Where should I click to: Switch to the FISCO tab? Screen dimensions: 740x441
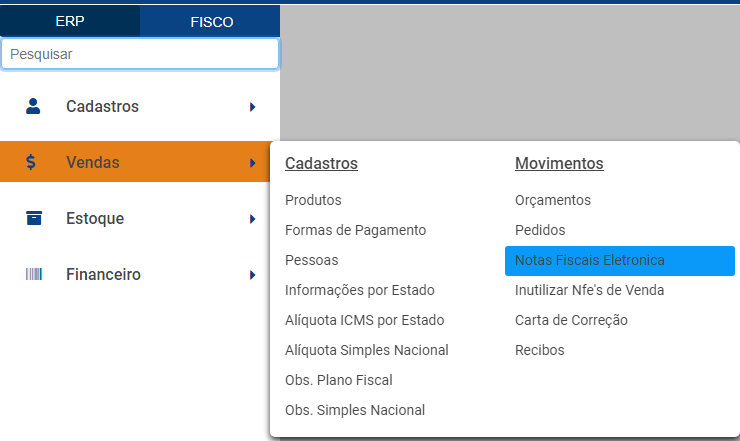coord(211,21)
